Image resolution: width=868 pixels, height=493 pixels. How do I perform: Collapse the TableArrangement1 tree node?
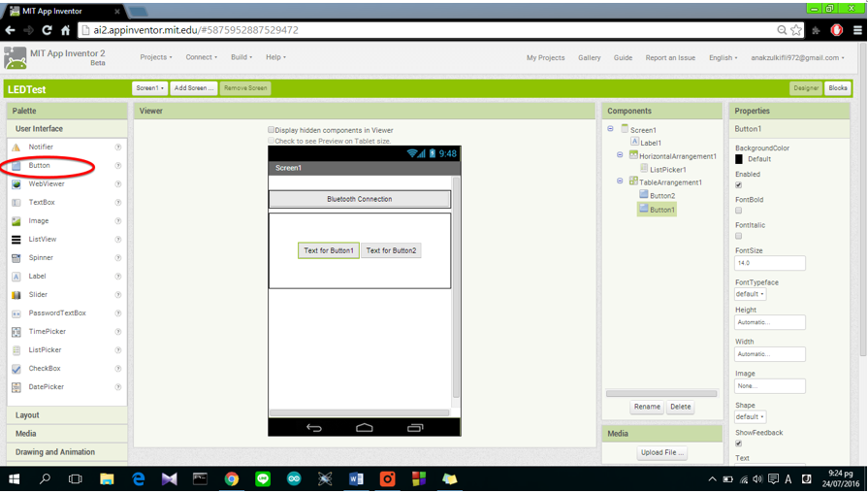coord(620,181)
